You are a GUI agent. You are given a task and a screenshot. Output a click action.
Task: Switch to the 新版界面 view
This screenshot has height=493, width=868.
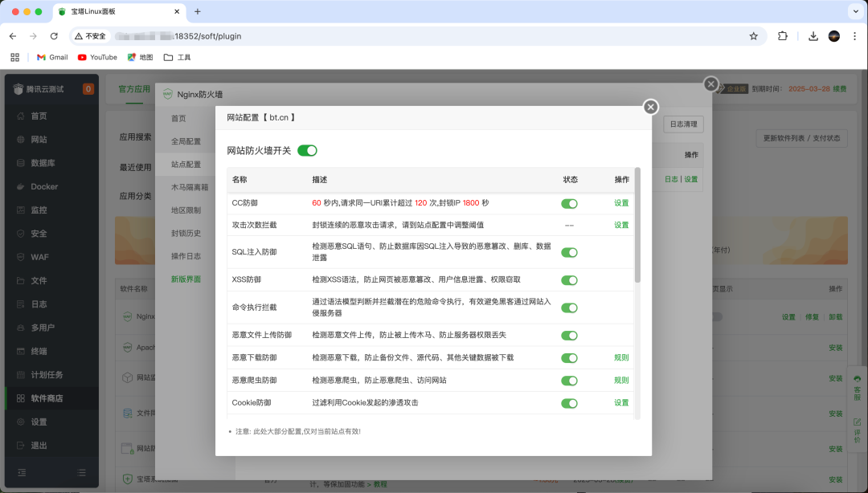[186, 279]
